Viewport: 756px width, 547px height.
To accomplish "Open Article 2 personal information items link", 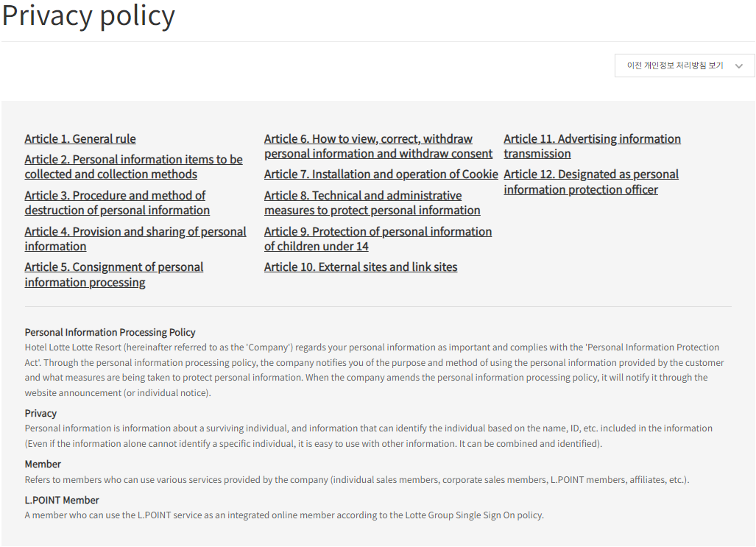I will pos(133,167).
